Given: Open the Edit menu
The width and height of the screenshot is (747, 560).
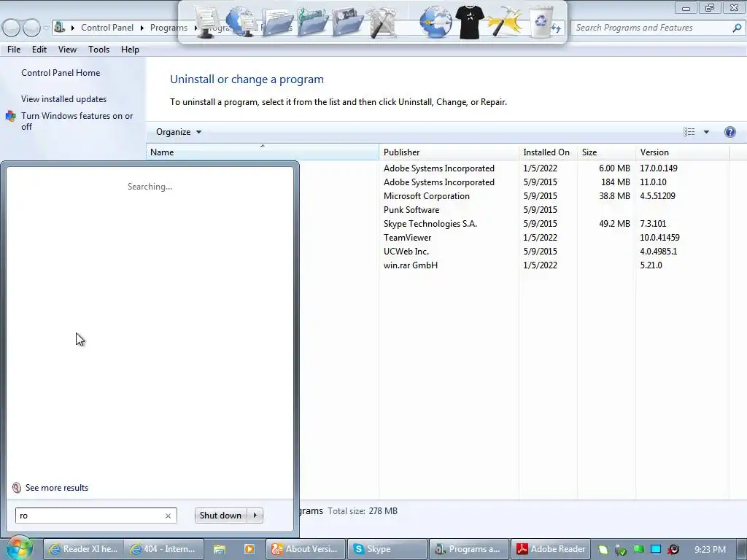Looking at the screenshot, I should tap(39, 50).
